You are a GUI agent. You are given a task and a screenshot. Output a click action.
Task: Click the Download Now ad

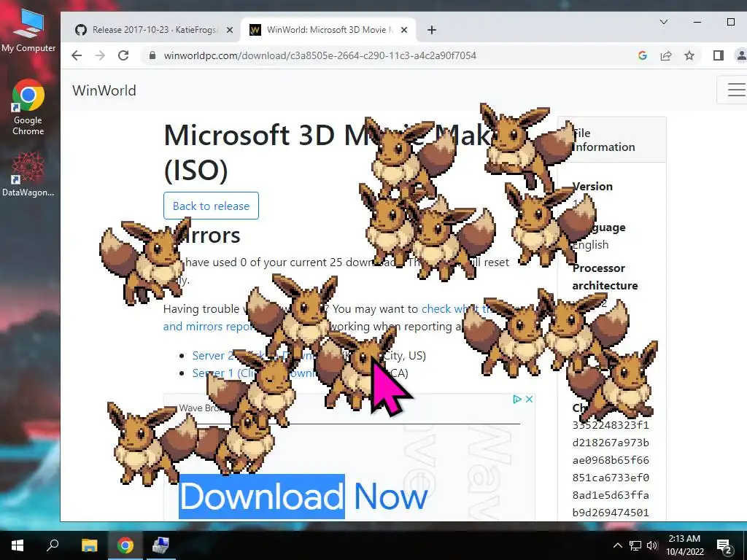pyautogui.click(x=303, y=497)
